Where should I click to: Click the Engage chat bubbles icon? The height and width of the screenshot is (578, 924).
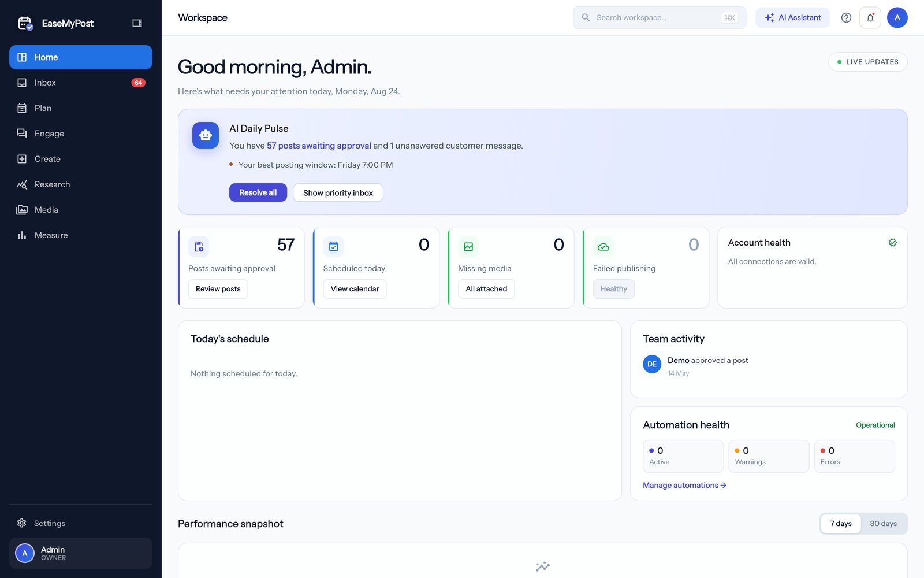click(x=22, y=134)
